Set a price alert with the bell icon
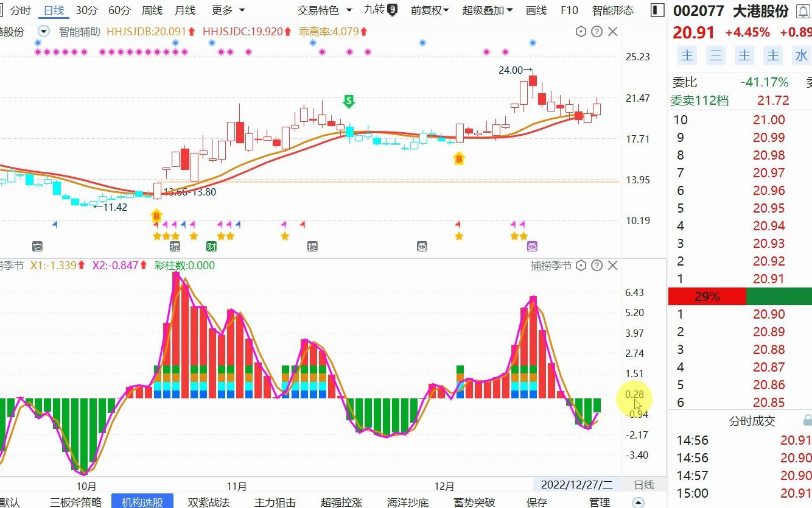This screenshot has height=508, width=812. (802, 11)
